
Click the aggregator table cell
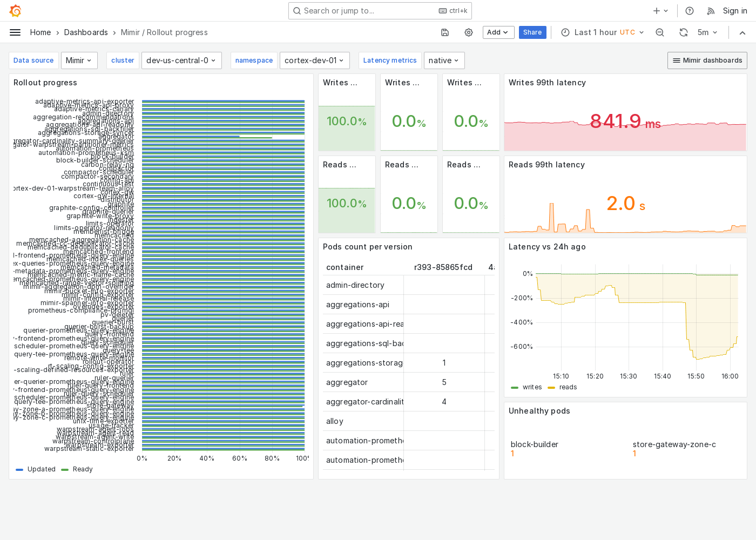[363, 382]
